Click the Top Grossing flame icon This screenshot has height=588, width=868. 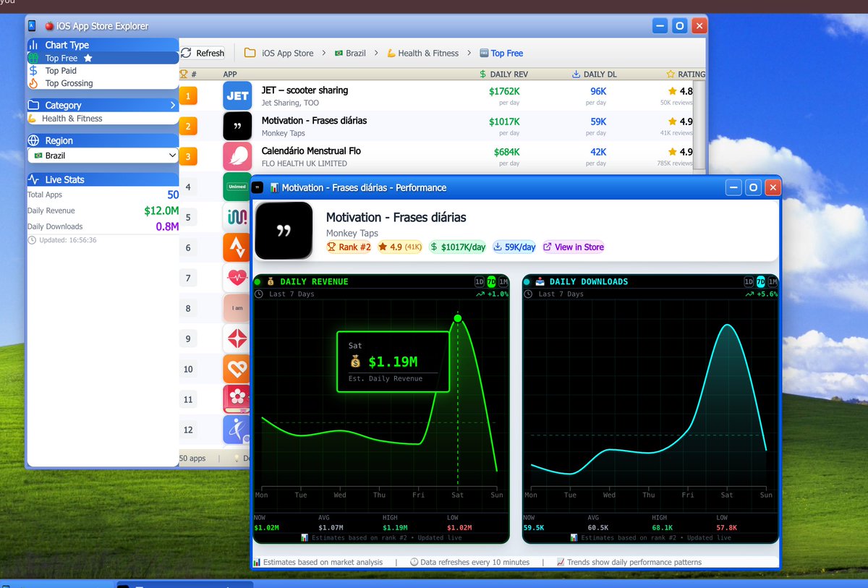[33, 83]
